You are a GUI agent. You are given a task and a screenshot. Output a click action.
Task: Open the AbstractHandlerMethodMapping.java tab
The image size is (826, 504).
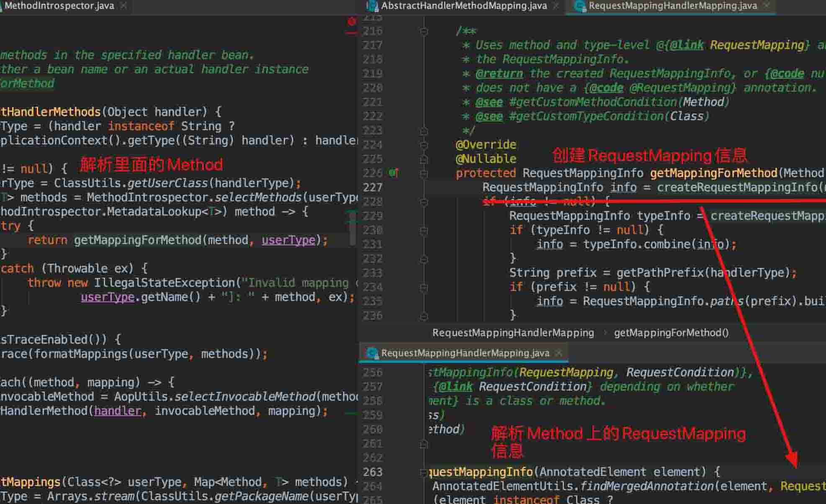click(464, 6)
